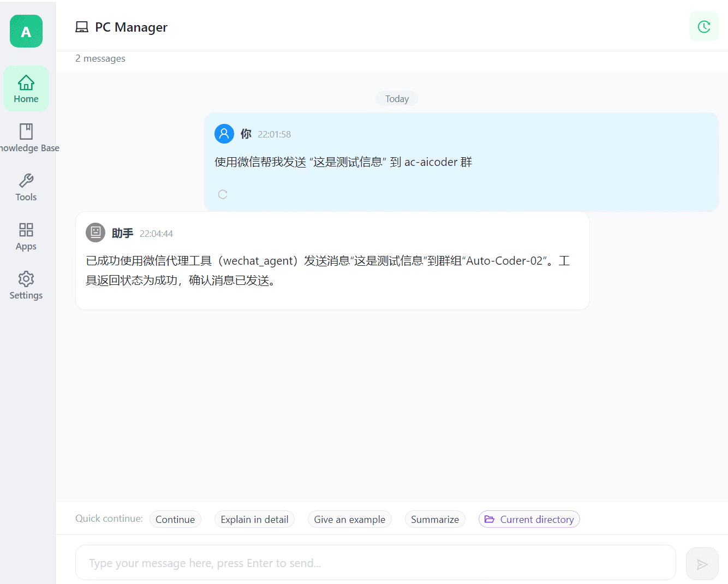Click the Continue quick action
This screenshot has width=728, height=584.
click(x=175, y=519)
